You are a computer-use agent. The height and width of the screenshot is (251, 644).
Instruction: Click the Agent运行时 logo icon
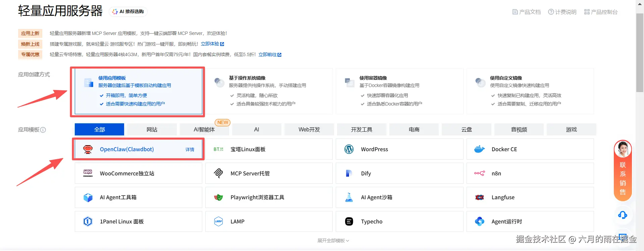coord(480,221)
